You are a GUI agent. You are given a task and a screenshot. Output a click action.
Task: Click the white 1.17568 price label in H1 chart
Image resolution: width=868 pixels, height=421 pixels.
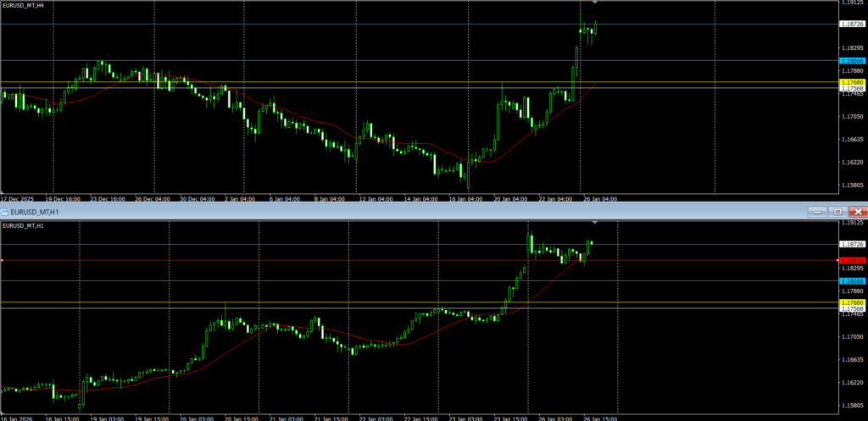click(x=851, y=309)
